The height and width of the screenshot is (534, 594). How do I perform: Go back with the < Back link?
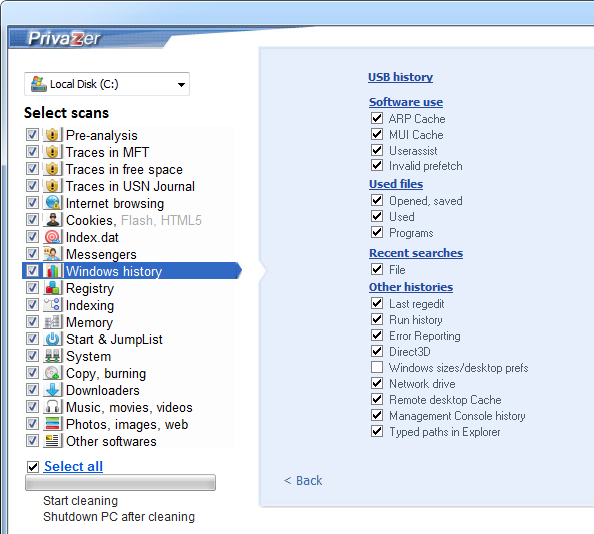(x=303, y=481)
